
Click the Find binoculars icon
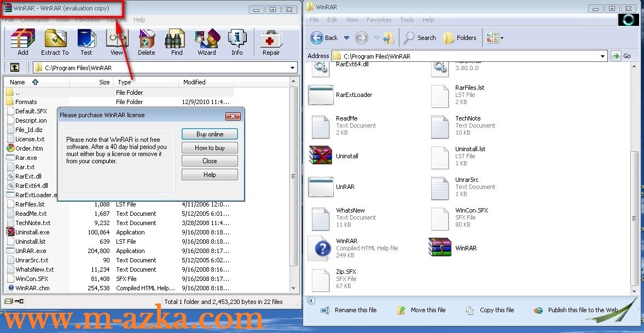(177, 42)
